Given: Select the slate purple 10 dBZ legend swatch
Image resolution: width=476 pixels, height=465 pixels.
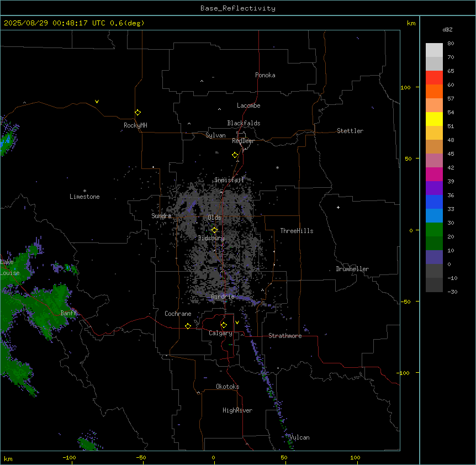Looking at the screenshot, I should (434, 257).
